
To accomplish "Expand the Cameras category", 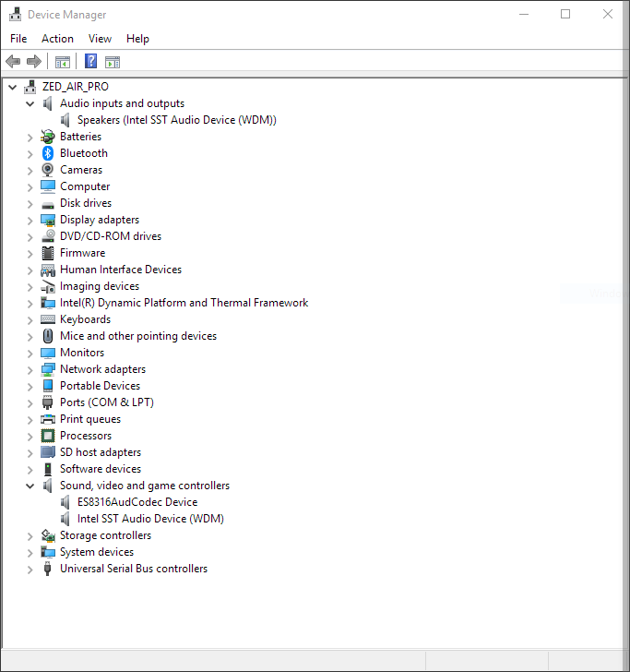I will tap(30, 171).
